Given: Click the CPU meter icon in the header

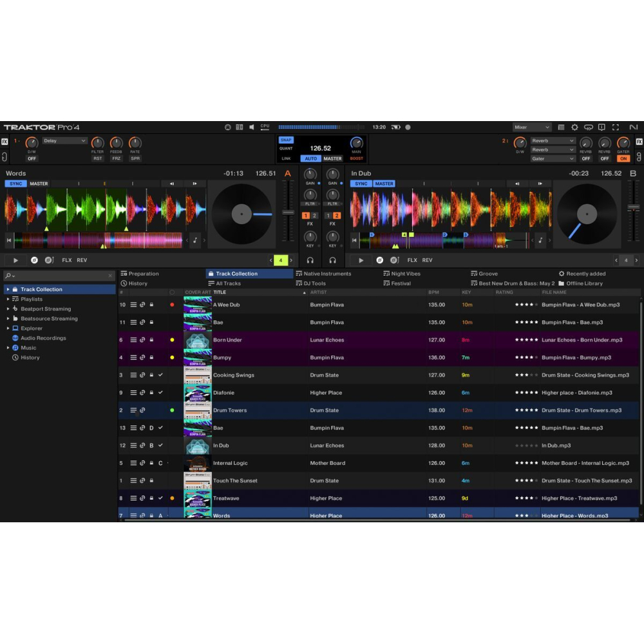Looking at the screenshot, I should click(x=264, y=127).
